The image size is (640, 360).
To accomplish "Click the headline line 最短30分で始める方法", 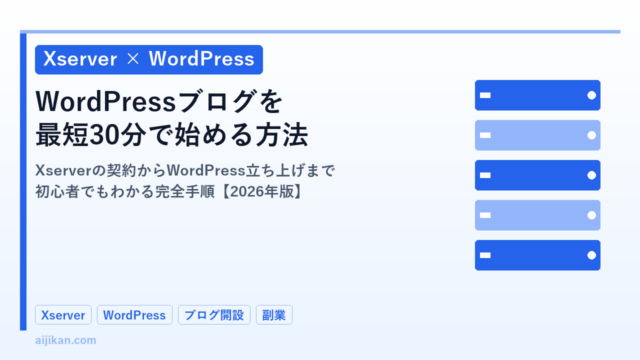I will [x=172, y=135].
